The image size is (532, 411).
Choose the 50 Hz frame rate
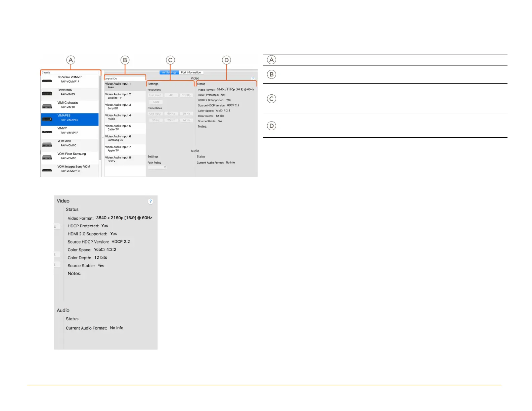coord(186,114)
